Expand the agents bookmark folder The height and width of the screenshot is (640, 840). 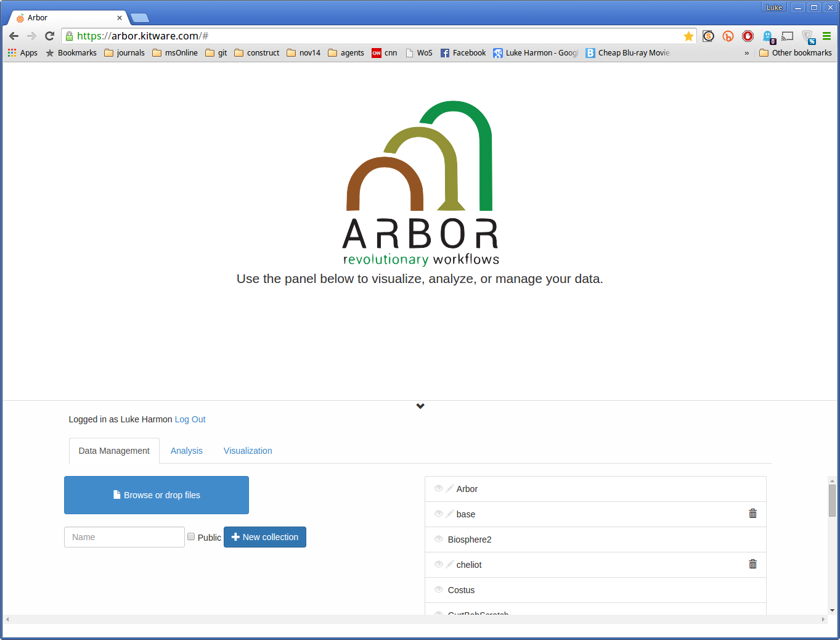coord(346,53)
